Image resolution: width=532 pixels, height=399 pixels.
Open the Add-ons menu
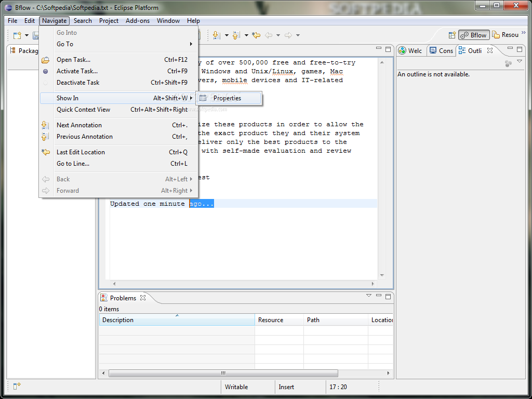(x=137, y=21)
